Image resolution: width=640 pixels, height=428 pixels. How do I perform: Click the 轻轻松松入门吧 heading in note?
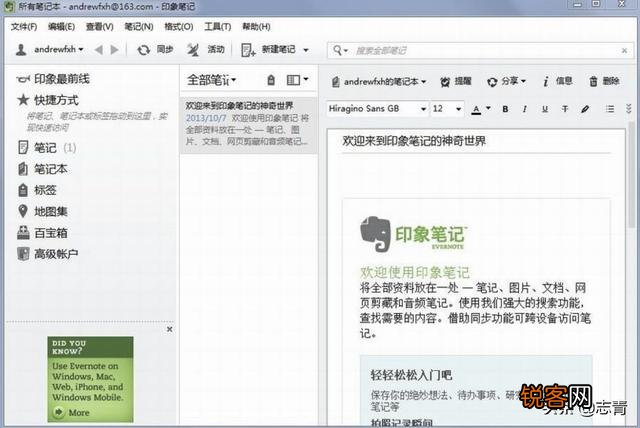coord(411,375)
